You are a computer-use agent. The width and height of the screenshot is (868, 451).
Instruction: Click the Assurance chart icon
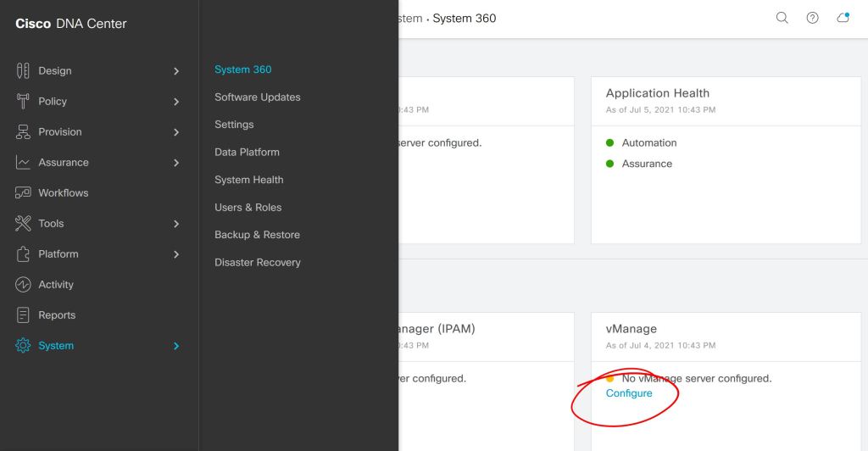[x=23, y=163]
